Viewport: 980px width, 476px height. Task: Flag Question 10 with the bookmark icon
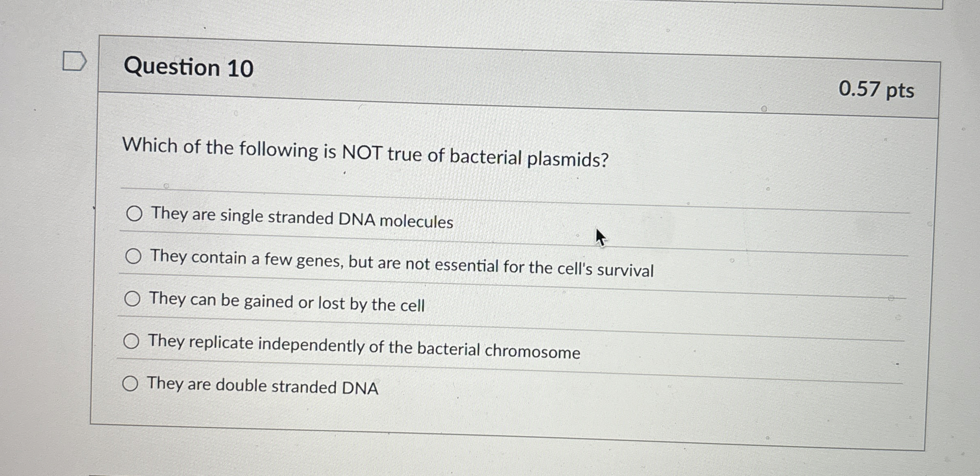(x=74, y=61)
